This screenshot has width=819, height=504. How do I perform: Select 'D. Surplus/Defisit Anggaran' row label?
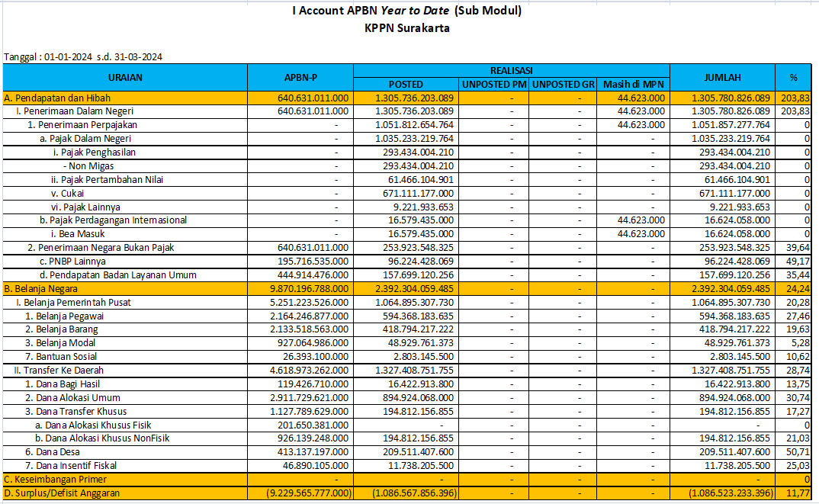click(x=62, y=493)
